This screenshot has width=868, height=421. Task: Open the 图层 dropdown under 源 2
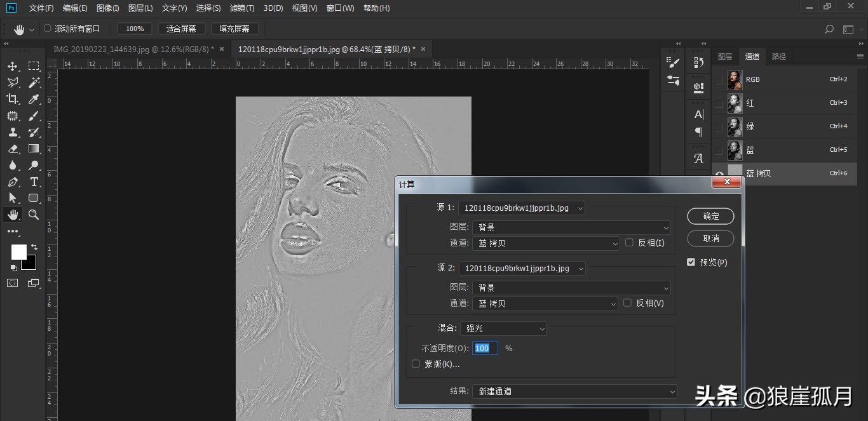571,288
